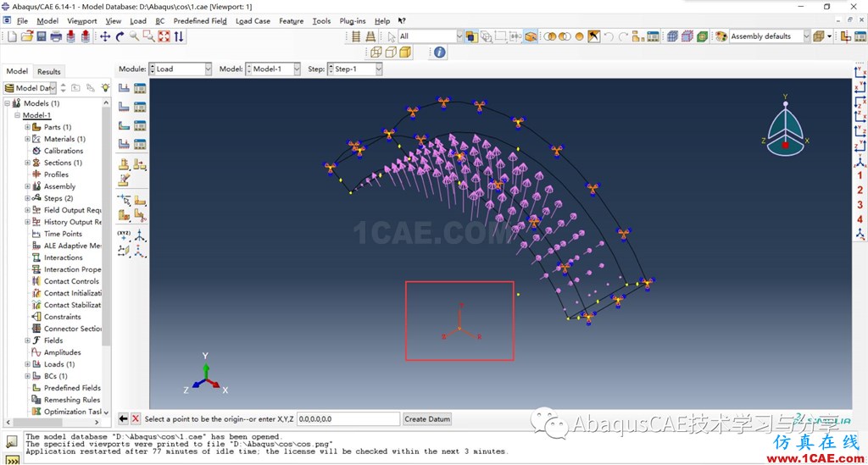The image size is (868, 465).
Task: Click the X,Y,Z coordinates input field
Action: (x=348, y=419)
